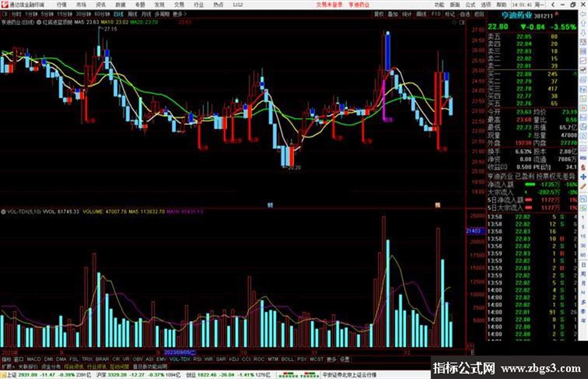Expand the 扩展 panel toggle
Viewport: 588px width, 379px height.
coord(8,366)
